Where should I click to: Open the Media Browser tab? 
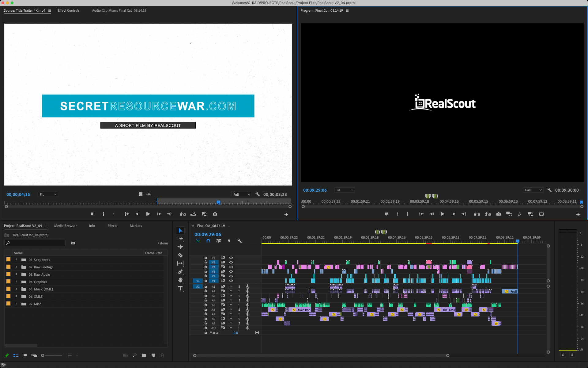click(66, 226)
